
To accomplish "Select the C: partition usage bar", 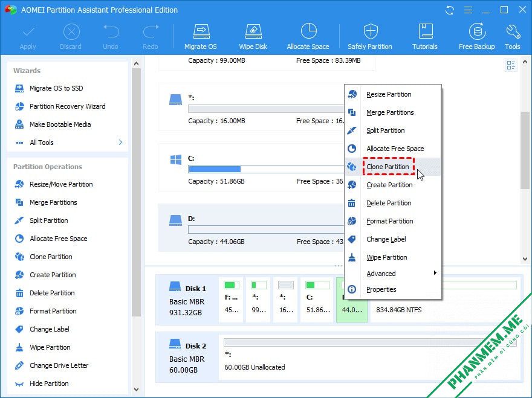I will pyautogui.click(x=266, y=169).
